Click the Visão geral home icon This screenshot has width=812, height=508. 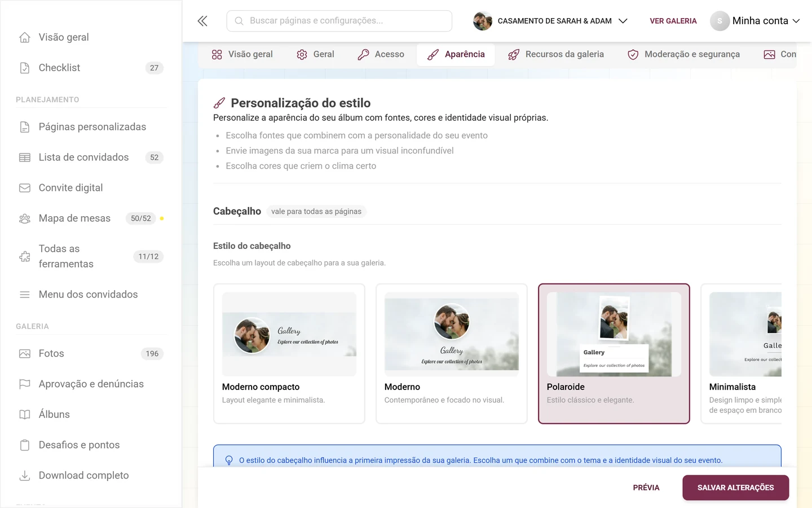[25, 37]
